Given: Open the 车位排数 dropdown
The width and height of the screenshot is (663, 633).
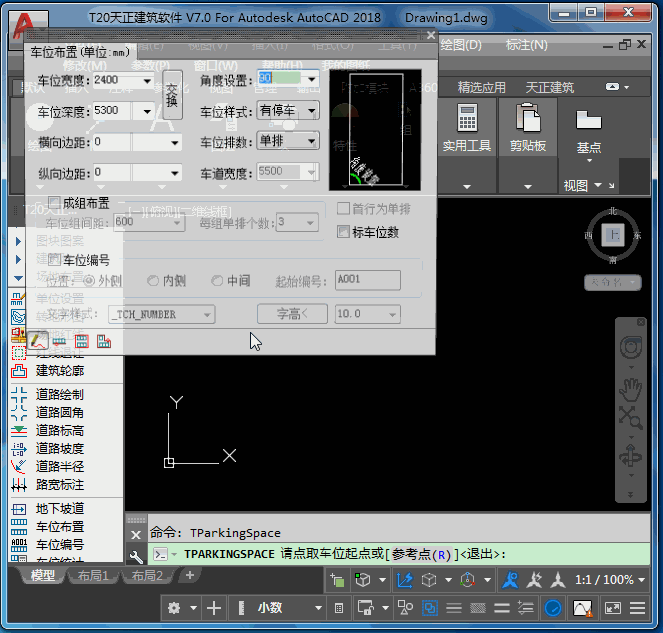Looking at the screenshot, I should [312, 141].
